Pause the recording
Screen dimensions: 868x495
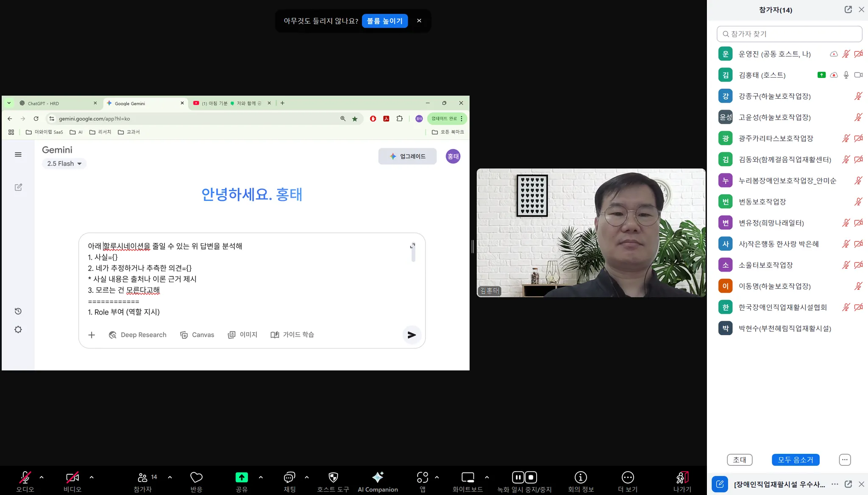click(x=518, y=478)
